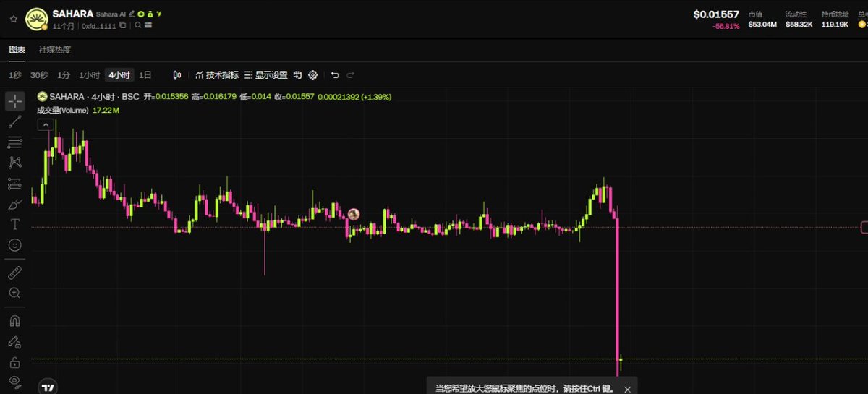The image size is (868, 394).
Task: Select the crosshair cursor tool
Action: pyautogui.click(x=15, y=101)
